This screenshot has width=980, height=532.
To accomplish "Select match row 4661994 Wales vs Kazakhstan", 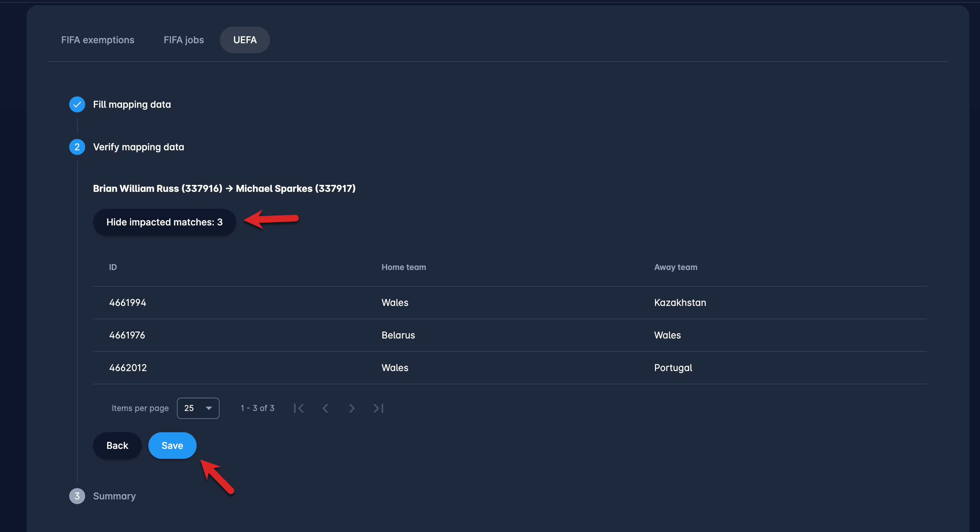I will click(x=509, y=303).
